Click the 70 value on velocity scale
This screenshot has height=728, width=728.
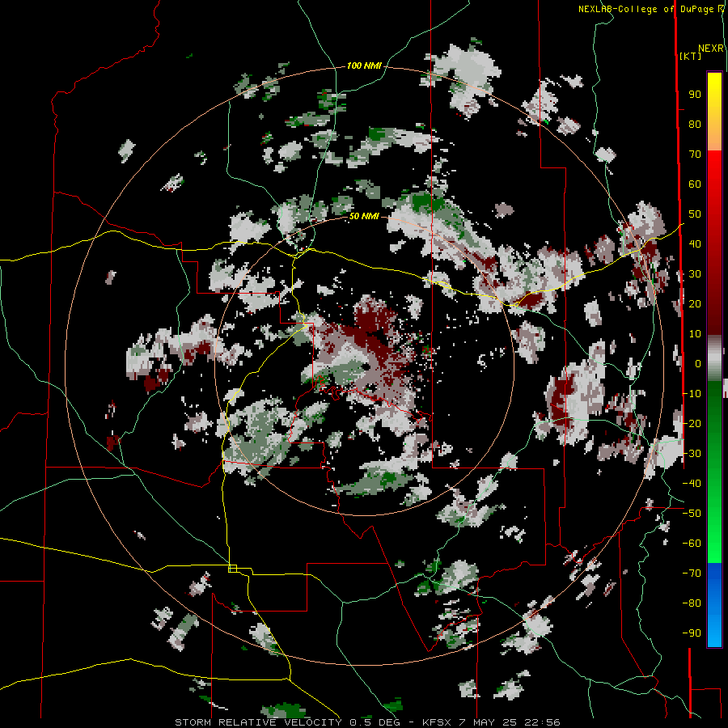coord(695,154)
